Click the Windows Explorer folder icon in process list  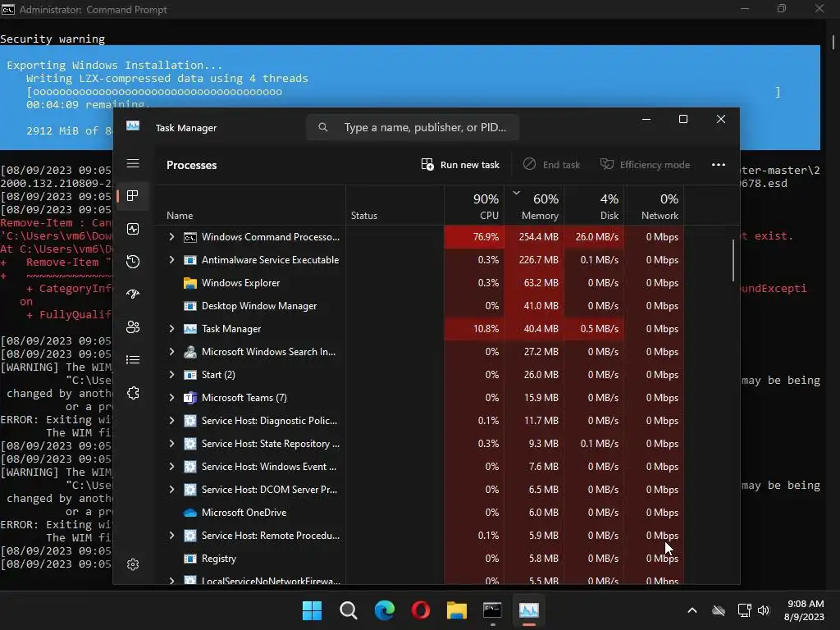click(190, 283)
